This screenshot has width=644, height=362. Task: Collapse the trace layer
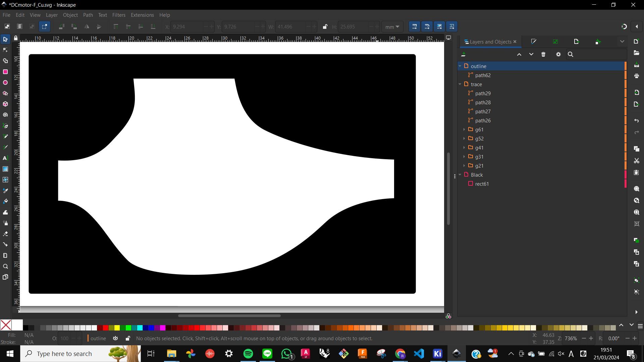coord(460,84)
